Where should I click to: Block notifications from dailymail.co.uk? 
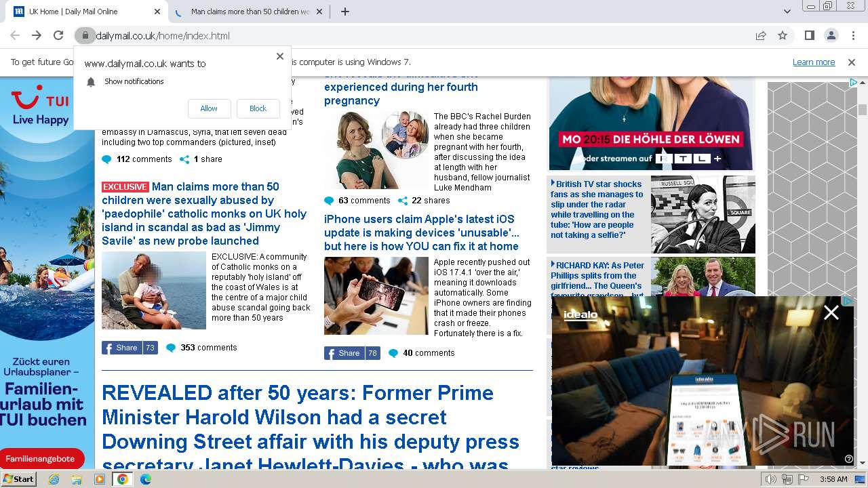(x=258, y=108)
